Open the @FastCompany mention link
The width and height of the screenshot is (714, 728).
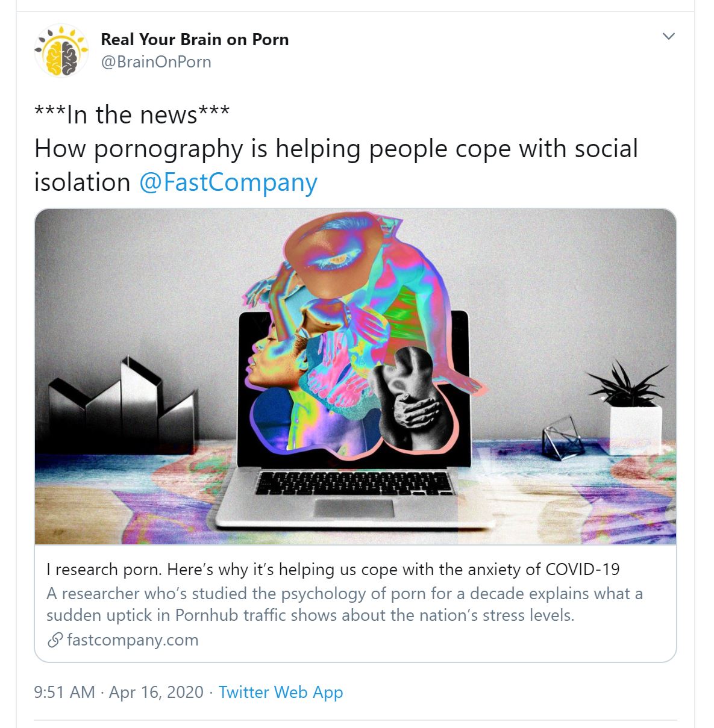pos(228,182)
